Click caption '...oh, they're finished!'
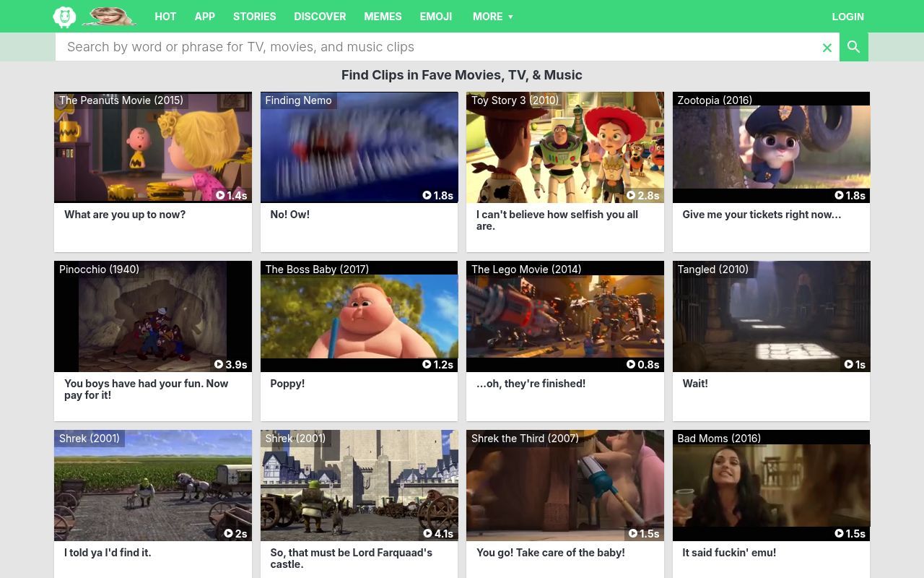The width and height of the screenshot is (924, 578). tap(531, 384)
